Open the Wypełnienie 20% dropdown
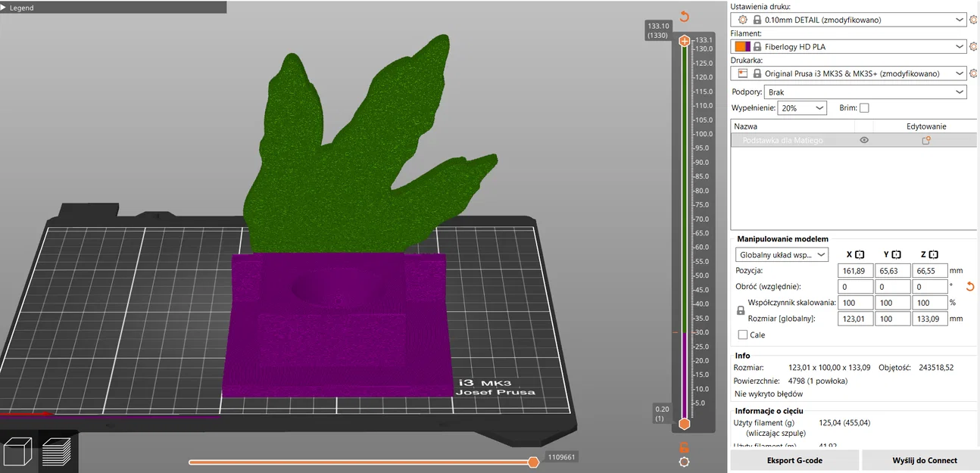 coord(804,108)
